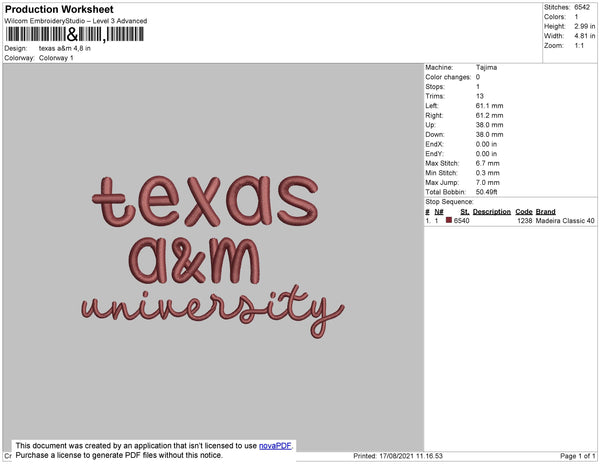Viewport: 600px width, 464px height.
Task: Click the Right value '61.2 mm'
Action: click(x=489, y=115)
